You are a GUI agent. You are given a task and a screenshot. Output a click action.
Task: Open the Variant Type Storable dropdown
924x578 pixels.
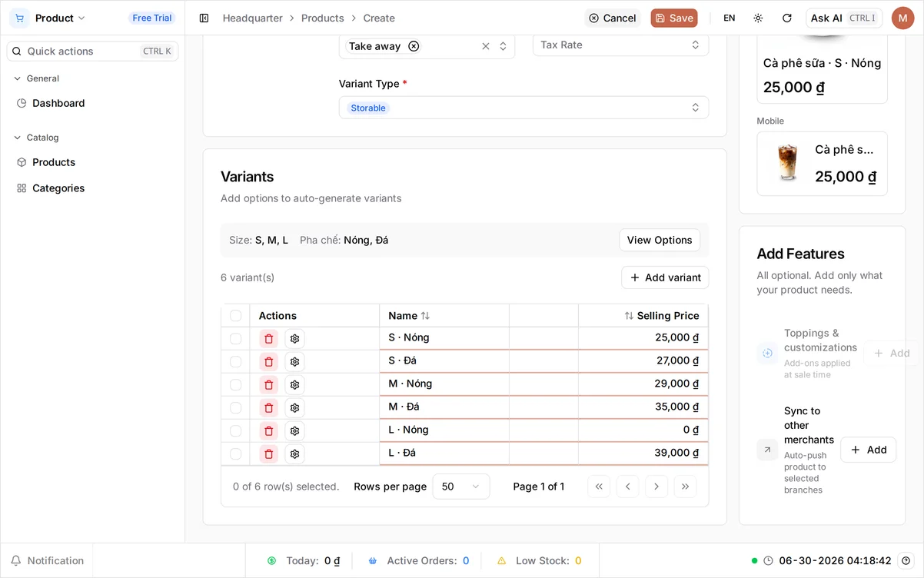coord(523,108)
